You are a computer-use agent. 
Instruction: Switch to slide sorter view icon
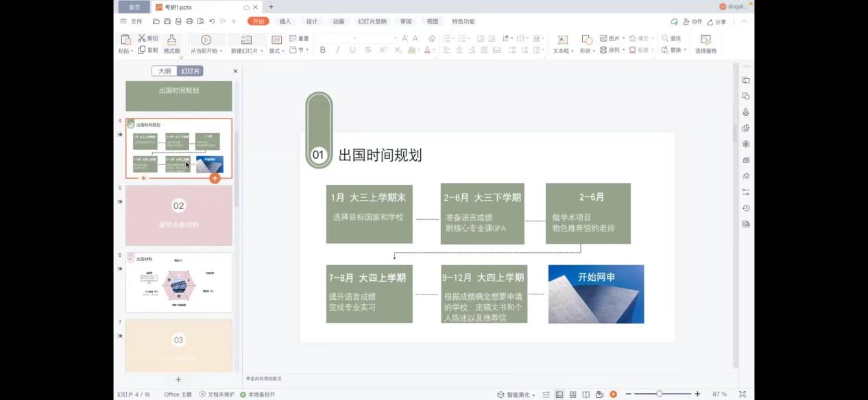click(x=572, y=395)
